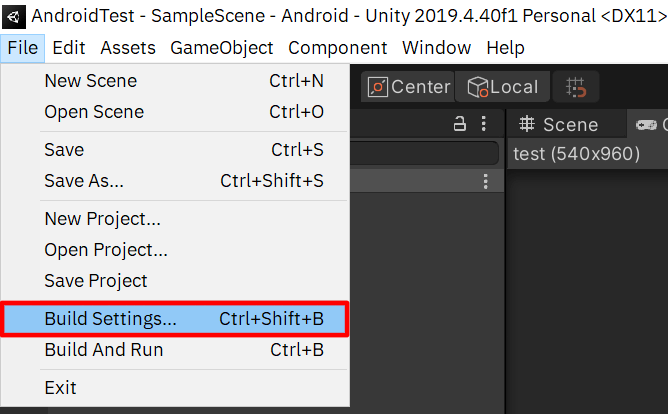
Task: Open the panel's three-dot options menu
Action: click(484, 124)
